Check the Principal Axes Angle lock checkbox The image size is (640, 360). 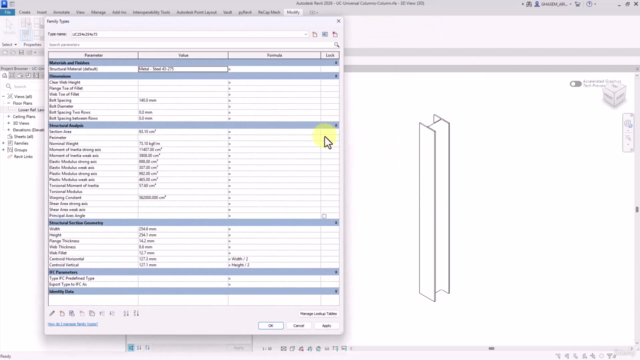point(324,216)
